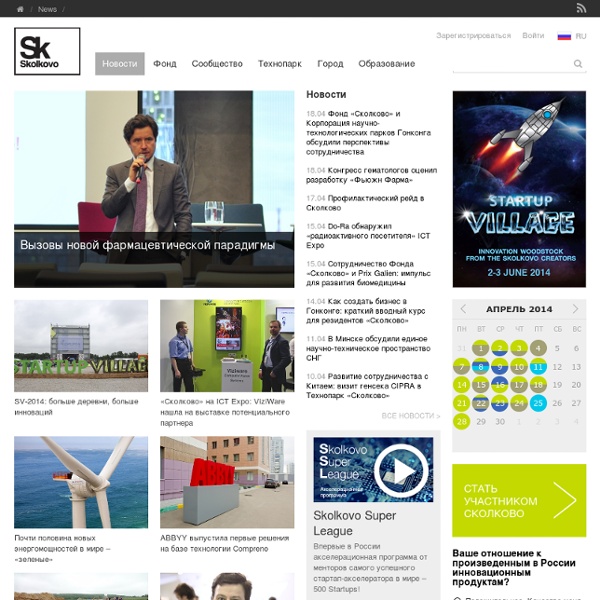The height and width of the screenshot is (600, 600).
Task: Select April 25 in the calendar
Action: (538, 403)
